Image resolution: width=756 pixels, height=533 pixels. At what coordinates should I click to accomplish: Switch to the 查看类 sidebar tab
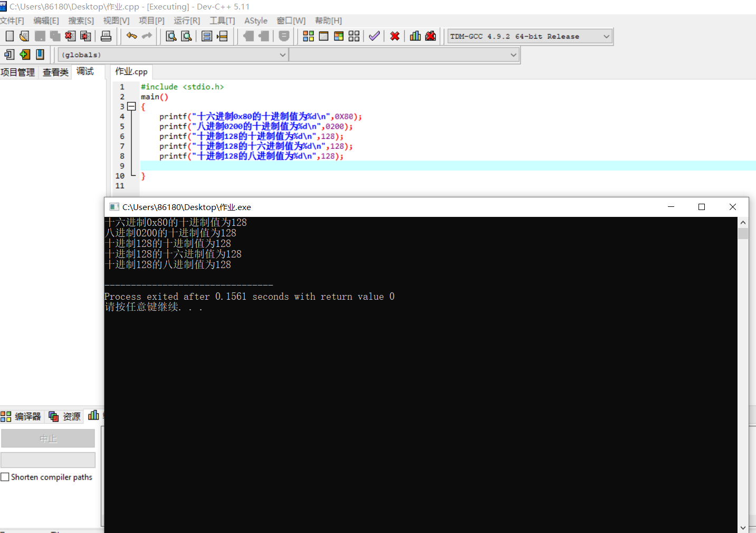pos(55,72)
